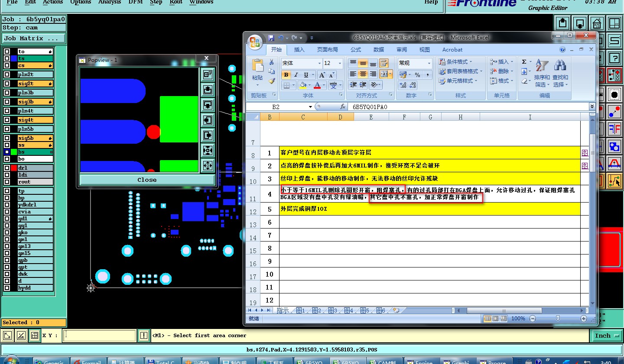Open the number format dropdown 常规

click(429, 63)
